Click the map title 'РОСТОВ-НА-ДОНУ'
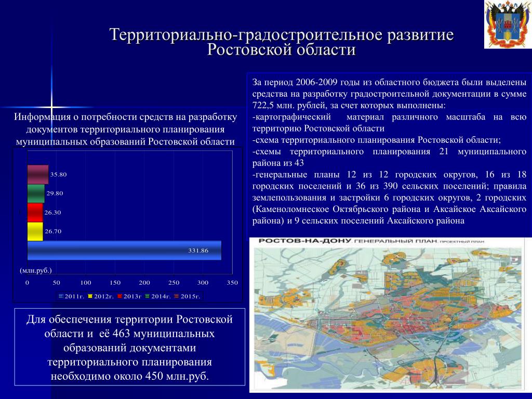 click(x=304, y=241)
